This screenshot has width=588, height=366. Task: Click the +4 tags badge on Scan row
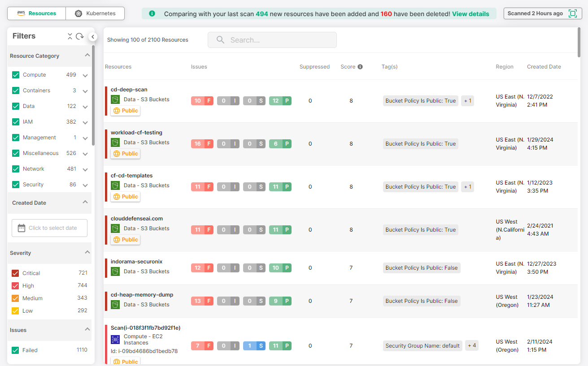click(471, 345)
